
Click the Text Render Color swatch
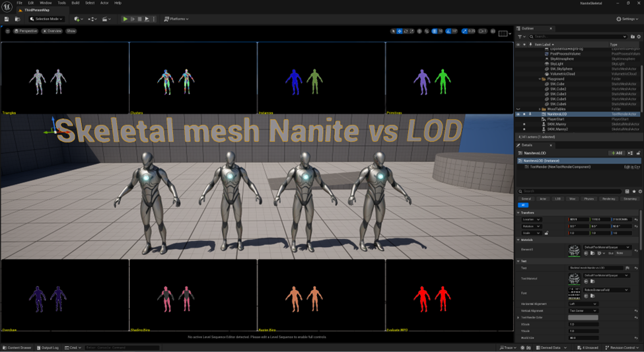click(583, 318)
